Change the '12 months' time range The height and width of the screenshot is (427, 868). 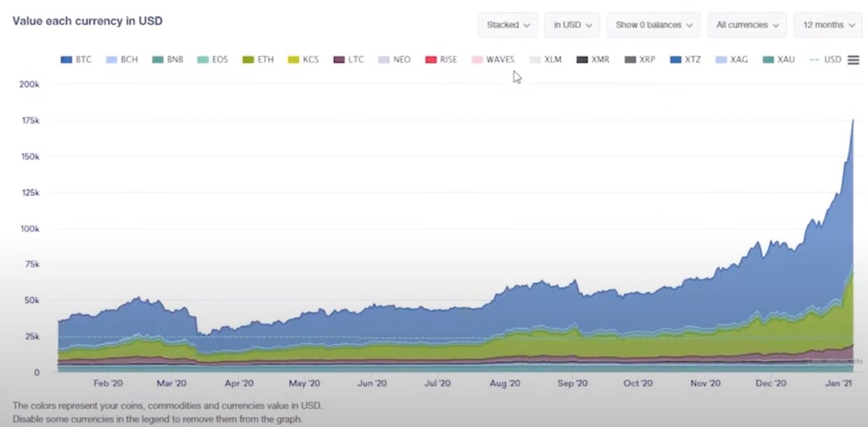pos(828,25)
